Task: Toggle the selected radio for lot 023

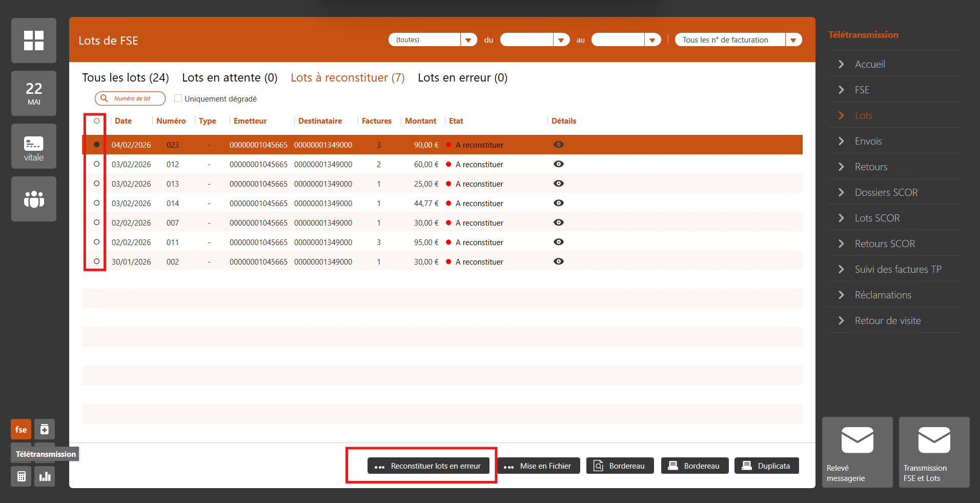Action: click(x=96, y=145)
